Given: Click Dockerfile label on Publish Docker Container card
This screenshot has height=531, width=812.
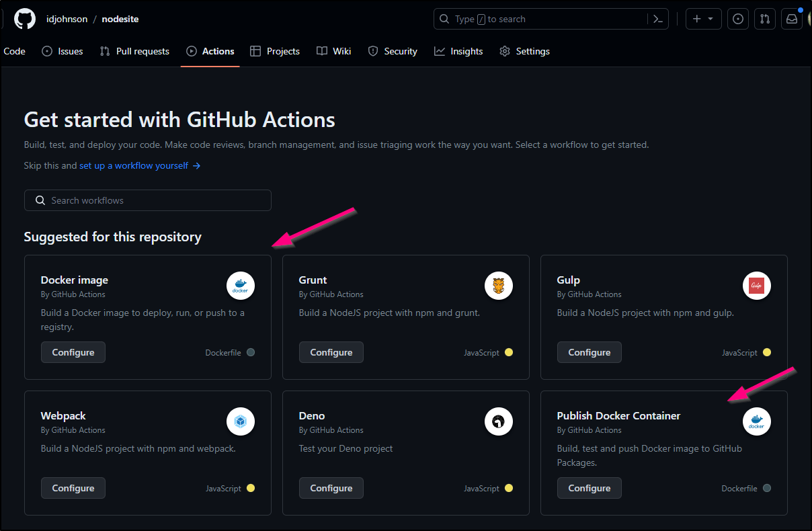Looking at the screenshot, I should [739, 488].
